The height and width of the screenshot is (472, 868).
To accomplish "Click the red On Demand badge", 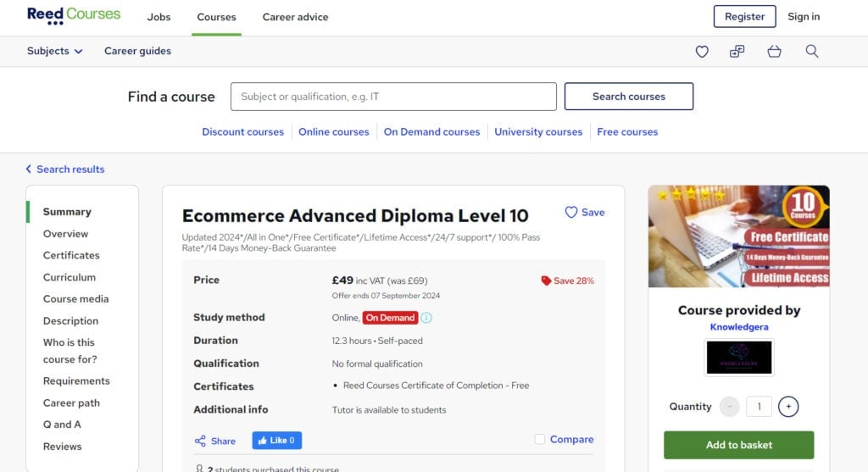I will pos(390,318).
